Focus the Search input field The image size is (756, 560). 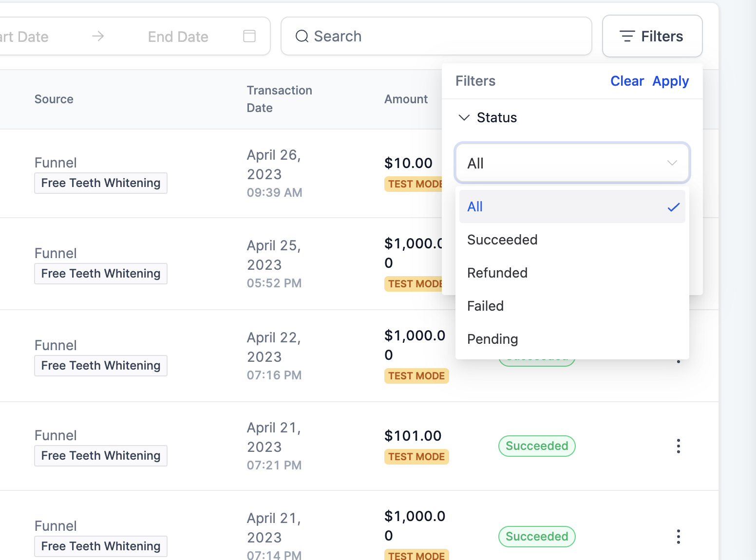point(436,36)
